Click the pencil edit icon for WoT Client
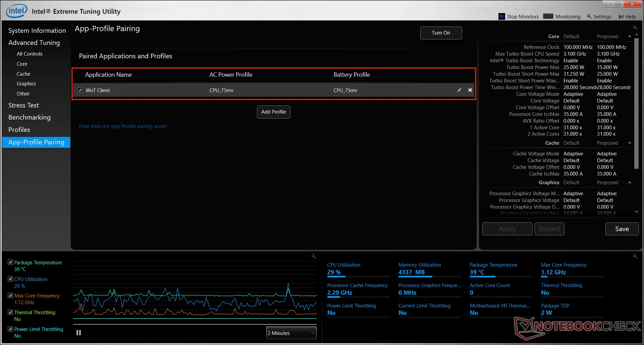Image resolution: width=644 pixels, height=345 pixels. click(x=459, y=90)
